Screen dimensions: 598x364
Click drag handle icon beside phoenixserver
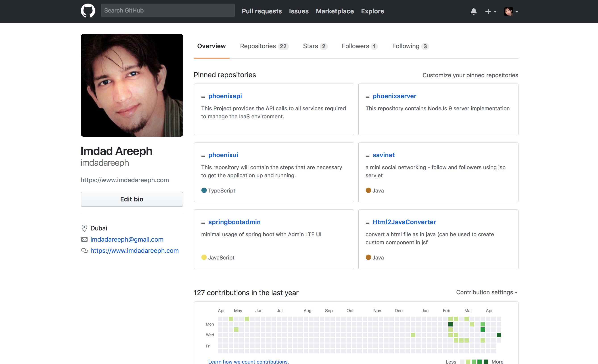point(367,96)
